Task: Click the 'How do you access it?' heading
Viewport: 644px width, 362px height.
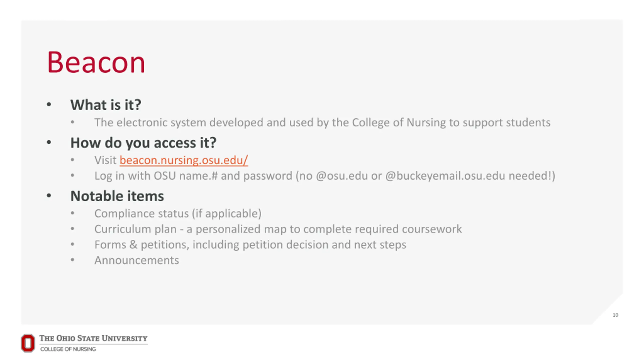Action: (x=143, y=143)
